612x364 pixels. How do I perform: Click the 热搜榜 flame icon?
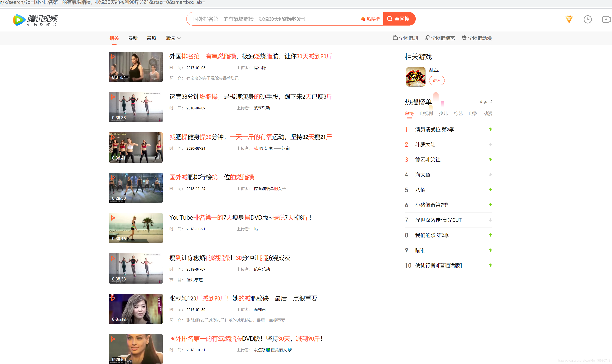[x=363, y=19]
